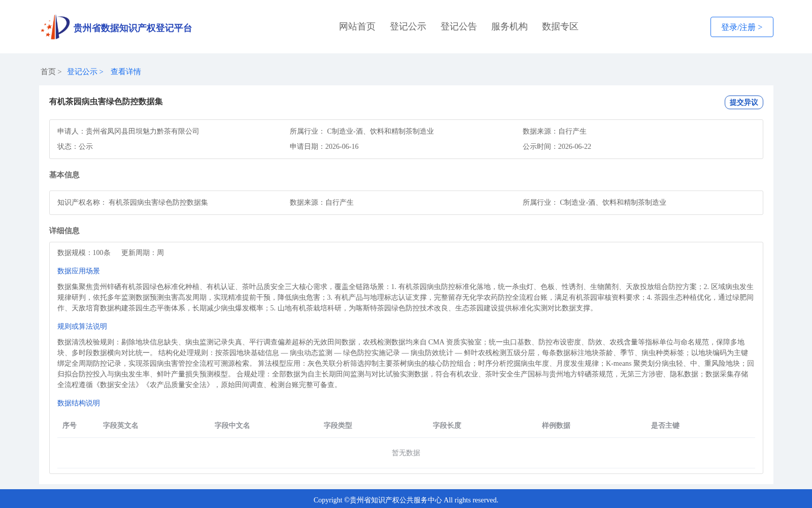
Task: Click the 数据应用场景 heading
Action: [79, 271]
